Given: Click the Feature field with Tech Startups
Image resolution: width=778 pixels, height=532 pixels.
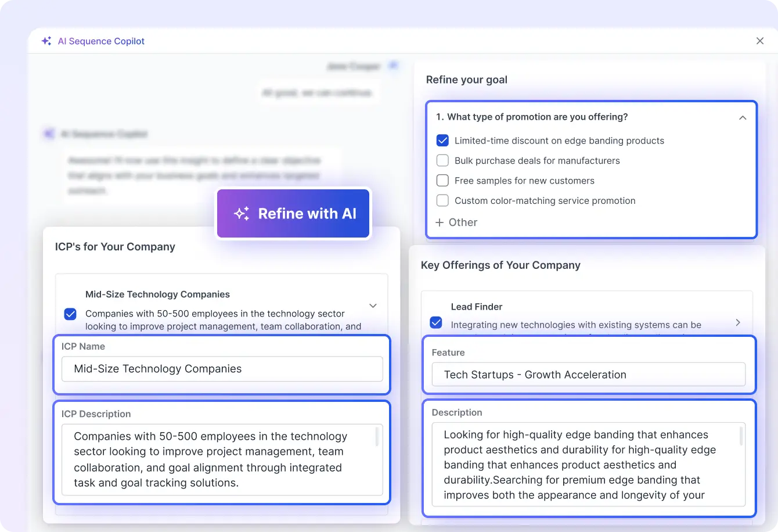Looking at the screenshot, I should click(x=588, y=375).
